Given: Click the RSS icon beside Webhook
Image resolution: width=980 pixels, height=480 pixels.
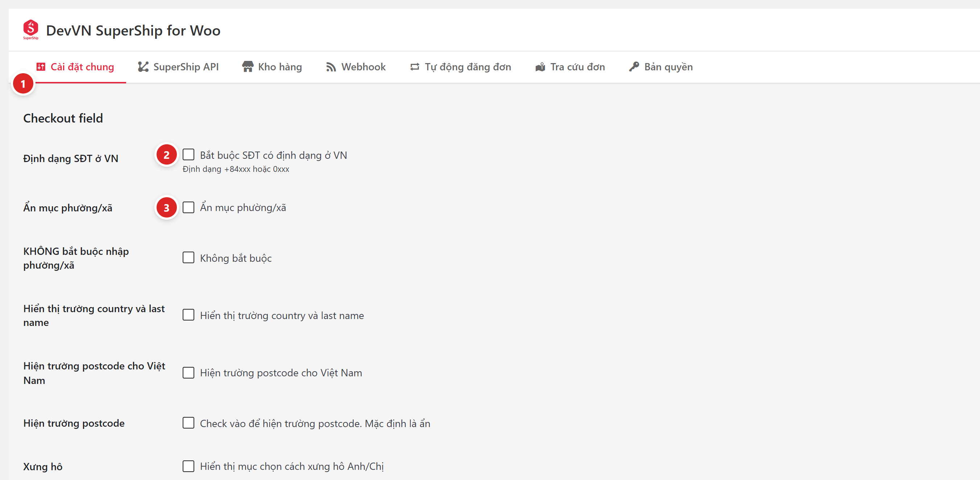Looking at the screenshot, I should 331,67.
